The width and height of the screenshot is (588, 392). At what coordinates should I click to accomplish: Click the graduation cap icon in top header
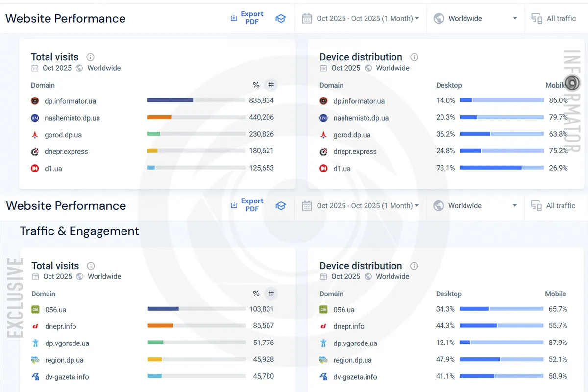coord(280,19)
